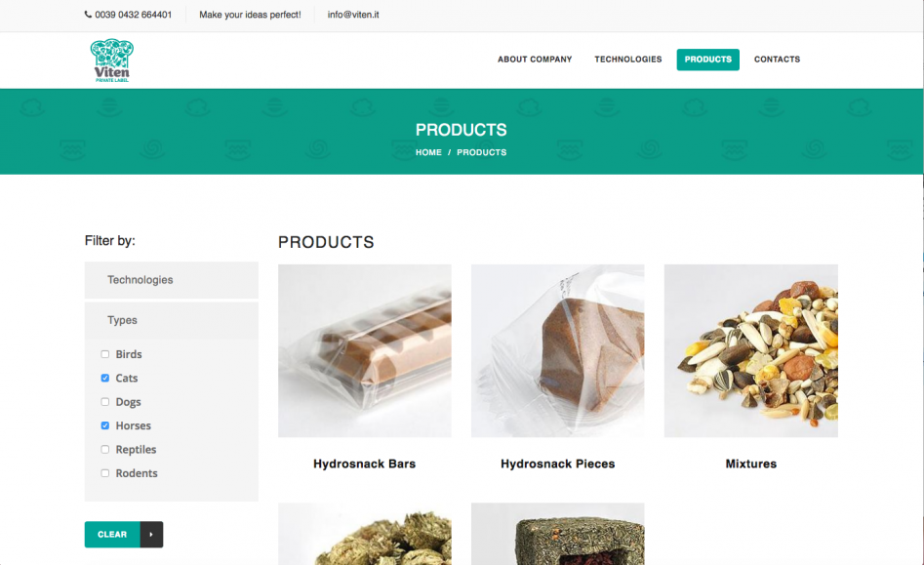Click the info@viten.it email link
This screenshot has width=924, height=565.
click(353, 15)
